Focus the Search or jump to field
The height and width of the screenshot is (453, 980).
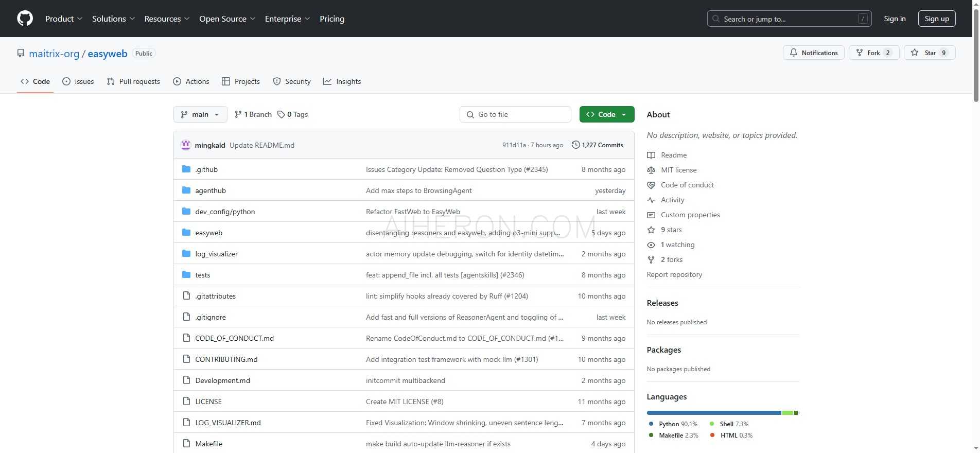click(x=790, y=19)
